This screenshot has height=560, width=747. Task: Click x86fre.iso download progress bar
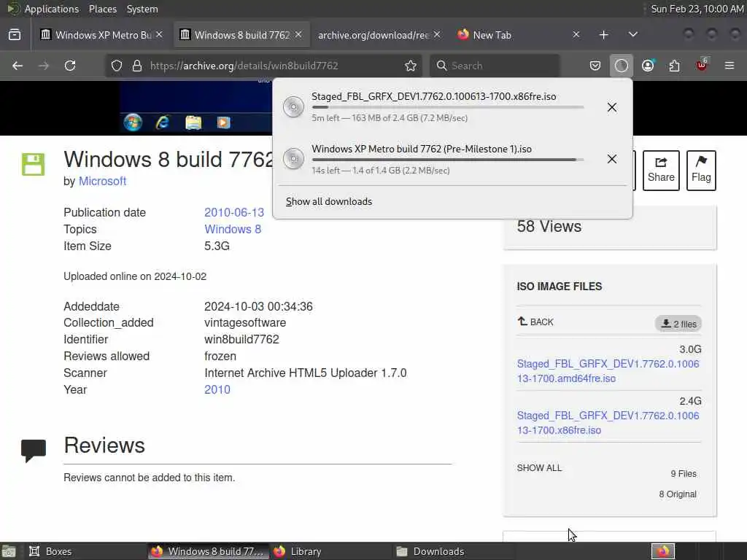448,107
